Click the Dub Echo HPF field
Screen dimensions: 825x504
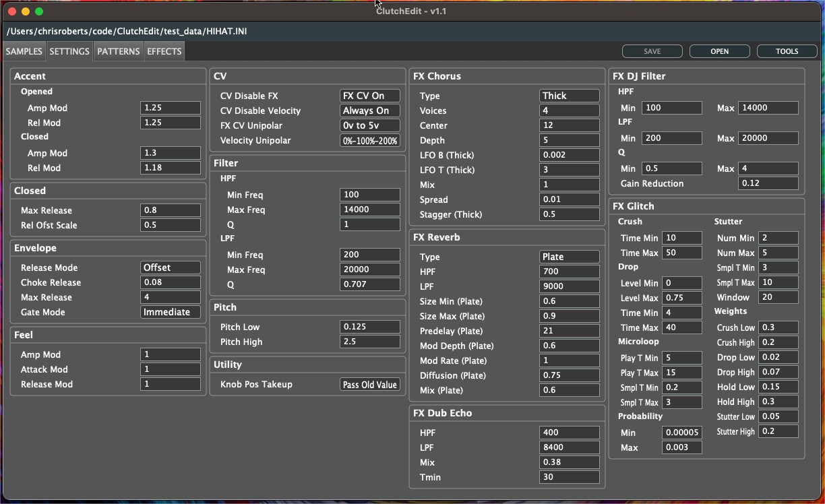click(x=570, y=433)
